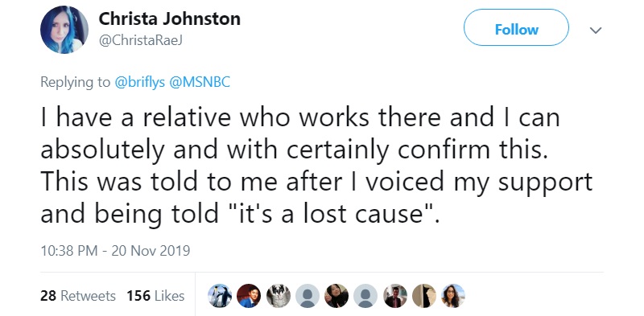Open the liker avatar with blue suit man
This screenshot has height=316, width=644.
pos(249,295)
